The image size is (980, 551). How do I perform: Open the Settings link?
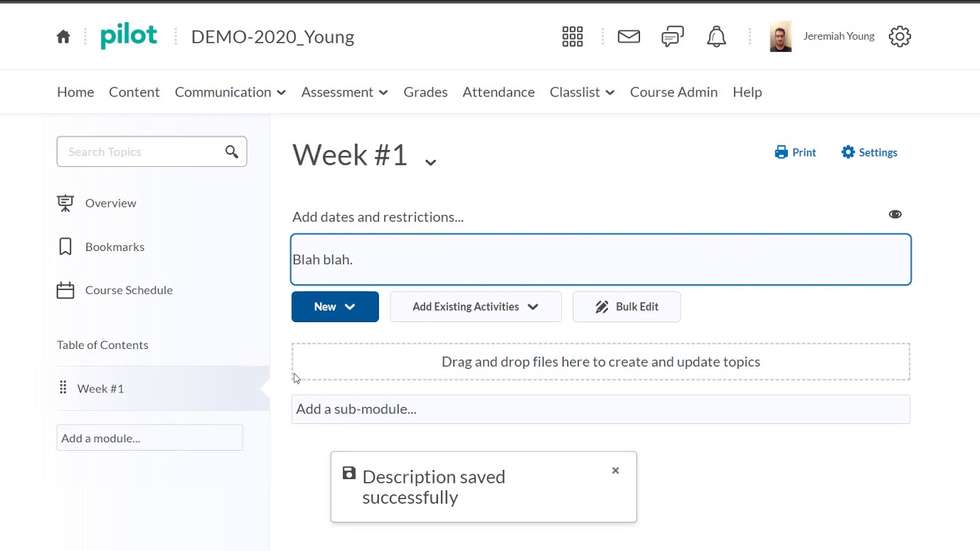click(869, 152)
